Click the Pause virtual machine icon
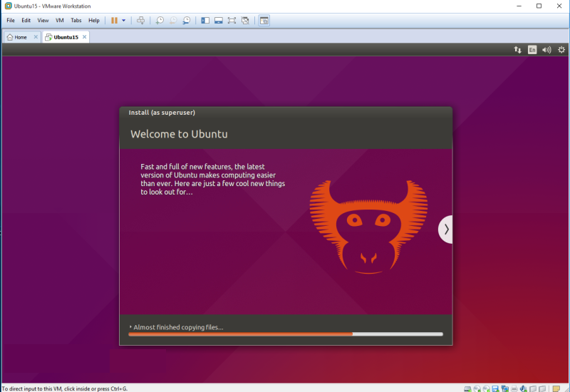Viewport: 570px width, 392px height. (x=114, y=21)
